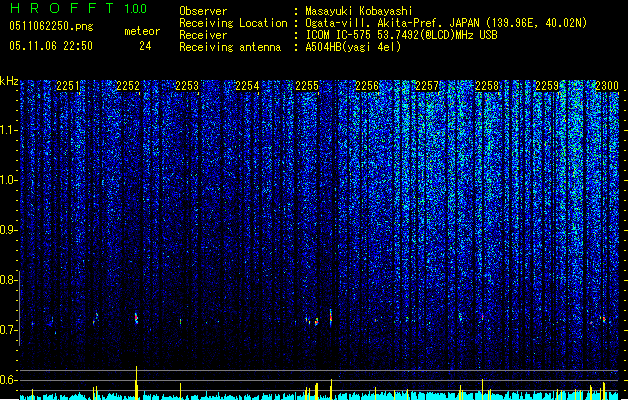Click the date stamp 05.11.06 22:50
Viewport: 629px width, 400px height.
tap(51, 46)
